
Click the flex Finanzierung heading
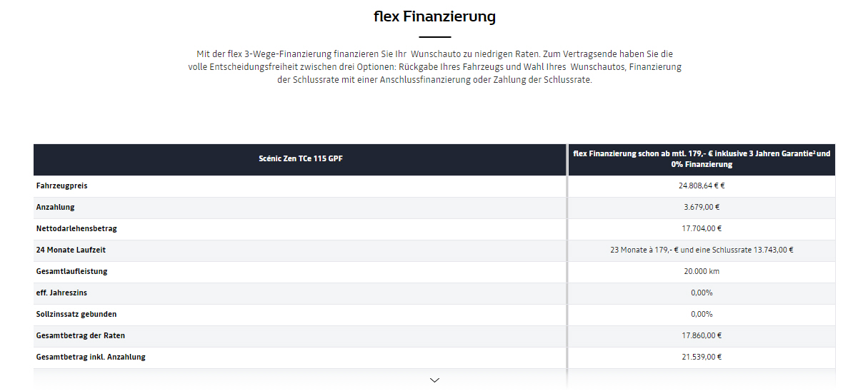point(434,16)
